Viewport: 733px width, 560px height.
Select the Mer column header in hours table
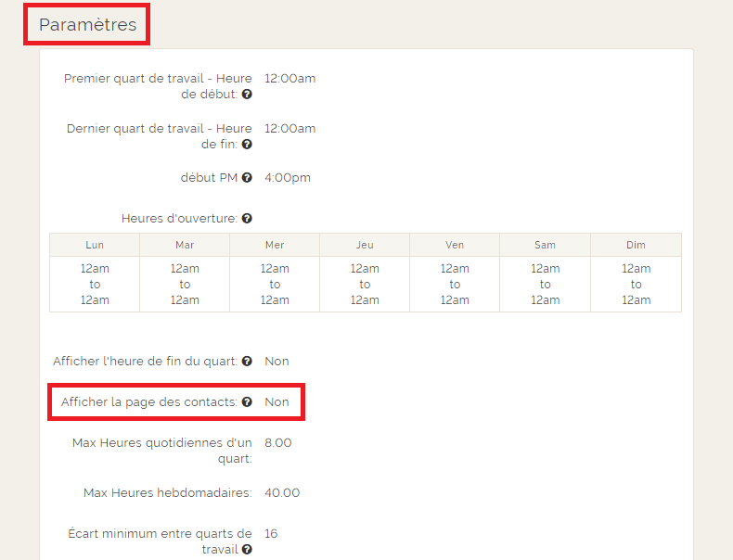click(x=275, y=245)
